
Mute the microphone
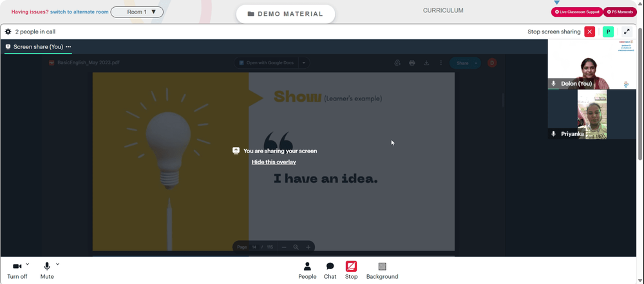point(47,270)
